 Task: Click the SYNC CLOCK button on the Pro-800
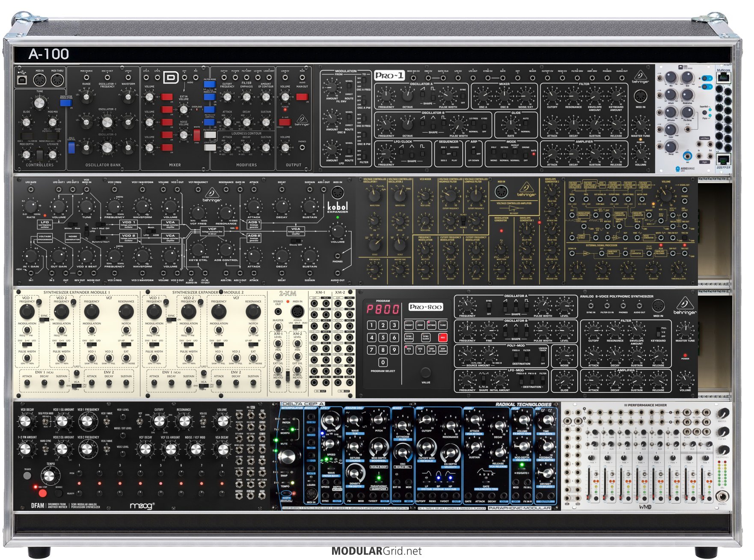tap(426, 338)
